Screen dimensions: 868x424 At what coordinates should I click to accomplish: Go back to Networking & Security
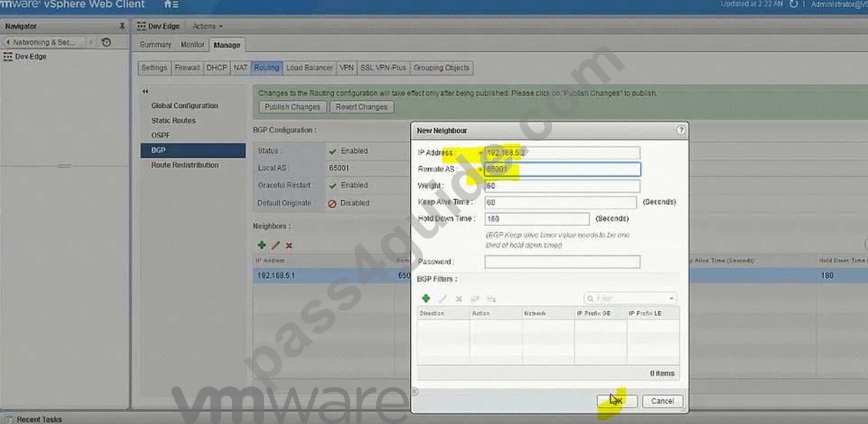tap(44, 43)
